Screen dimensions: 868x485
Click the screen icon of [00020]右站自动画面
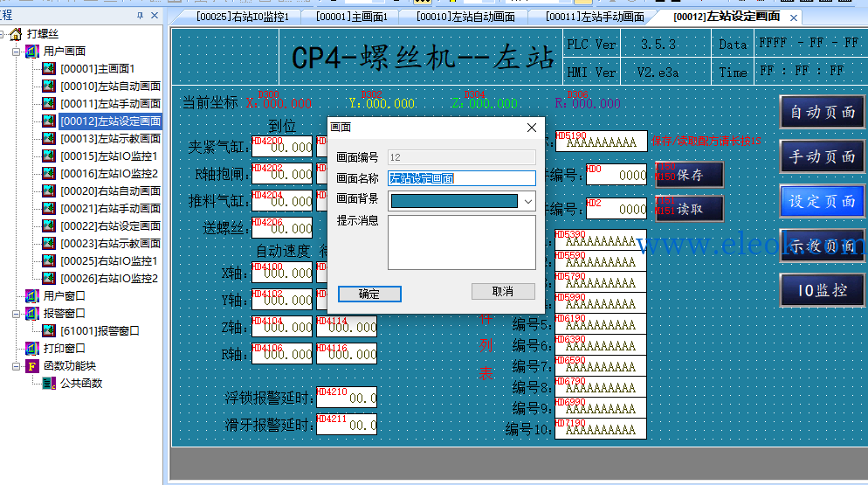[49, 191]
